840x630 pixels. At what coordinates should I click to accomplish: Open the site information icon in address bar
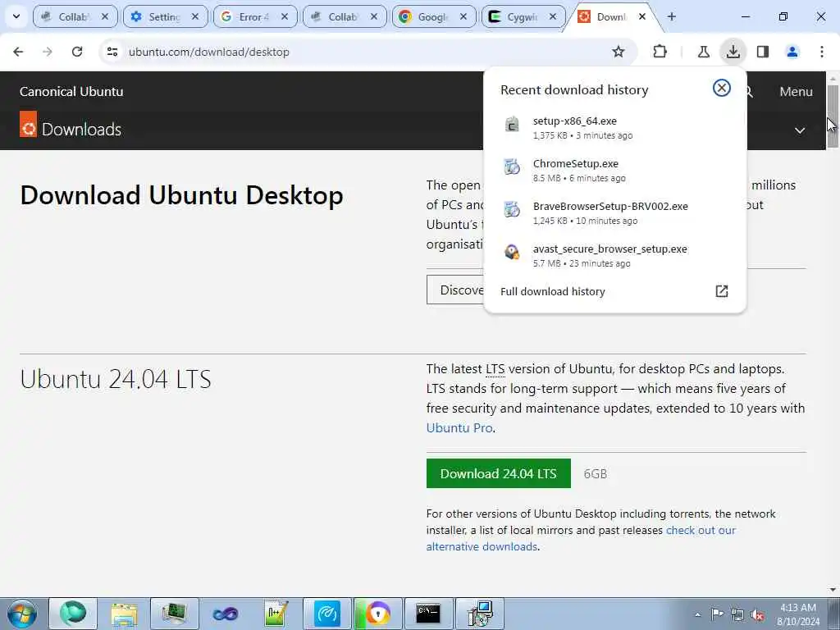pyautogui.click(x=112, y=52)
